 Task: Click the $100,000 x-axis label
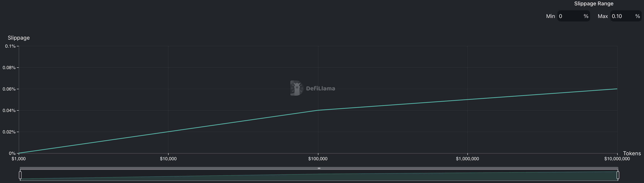318,159
